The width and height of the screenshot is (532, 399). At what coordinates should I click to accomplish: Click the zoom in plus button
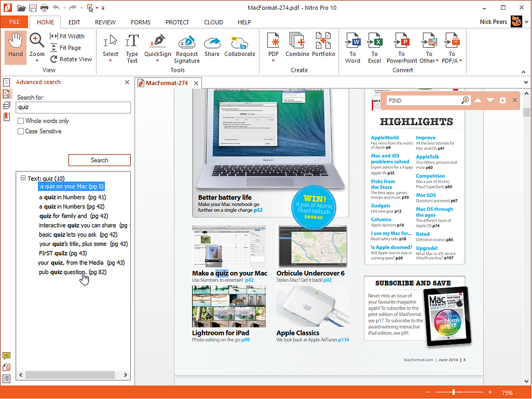coord(490,392)
